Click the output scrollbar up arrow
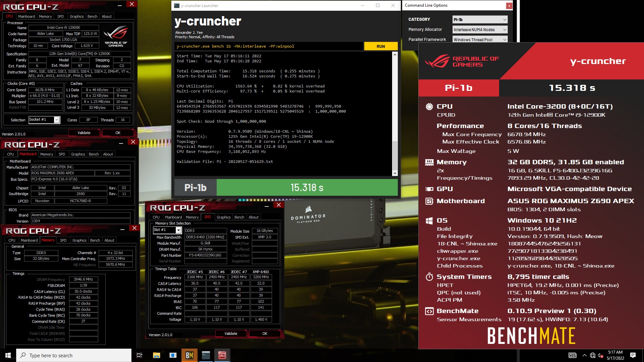The width and height of the screenshot is (644, 362). point(395,55)
